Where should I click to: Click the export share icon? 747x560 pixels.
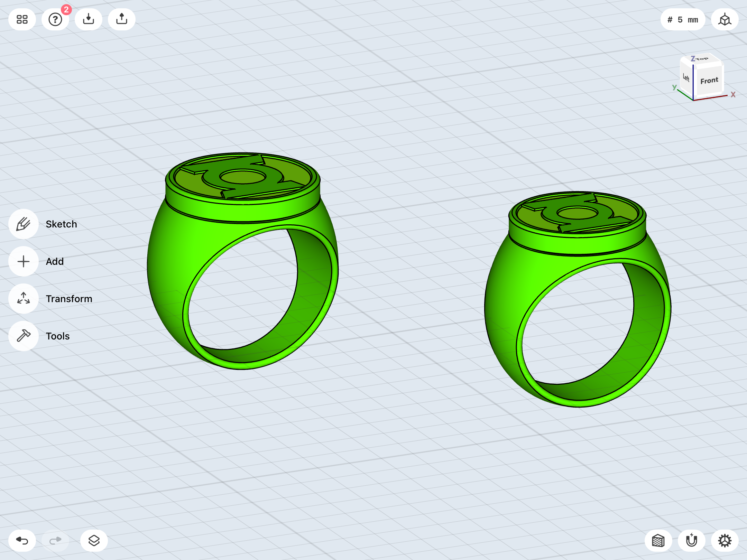click(122, 19)
